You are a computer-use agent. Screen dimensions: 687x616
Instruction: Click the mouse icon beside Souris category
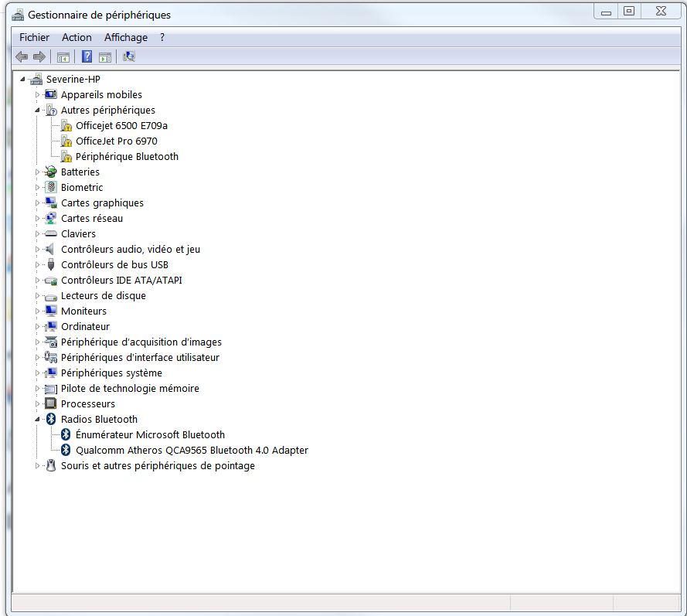coord(51,465)
